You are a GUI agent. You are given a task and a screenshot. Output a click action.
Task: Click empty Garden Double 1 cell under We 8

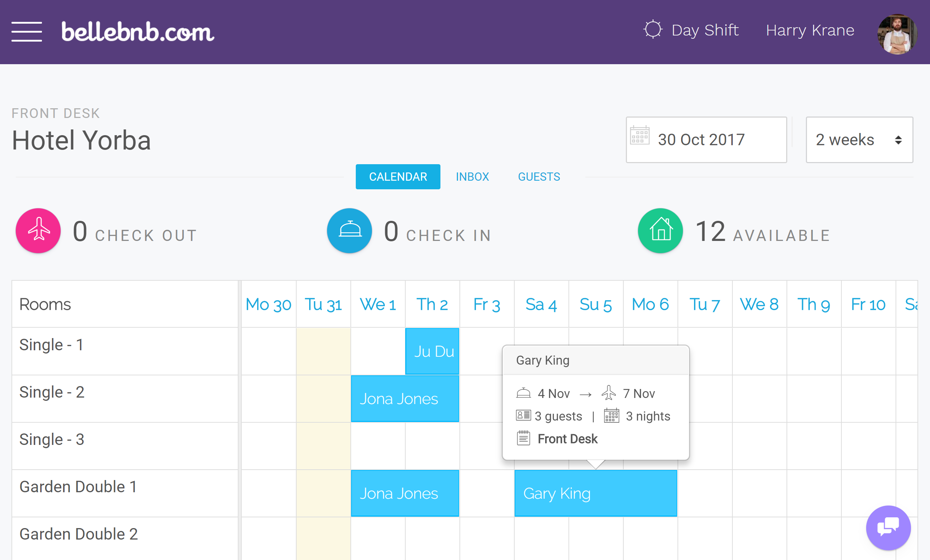pyautogui.click(x=759, y=493)
